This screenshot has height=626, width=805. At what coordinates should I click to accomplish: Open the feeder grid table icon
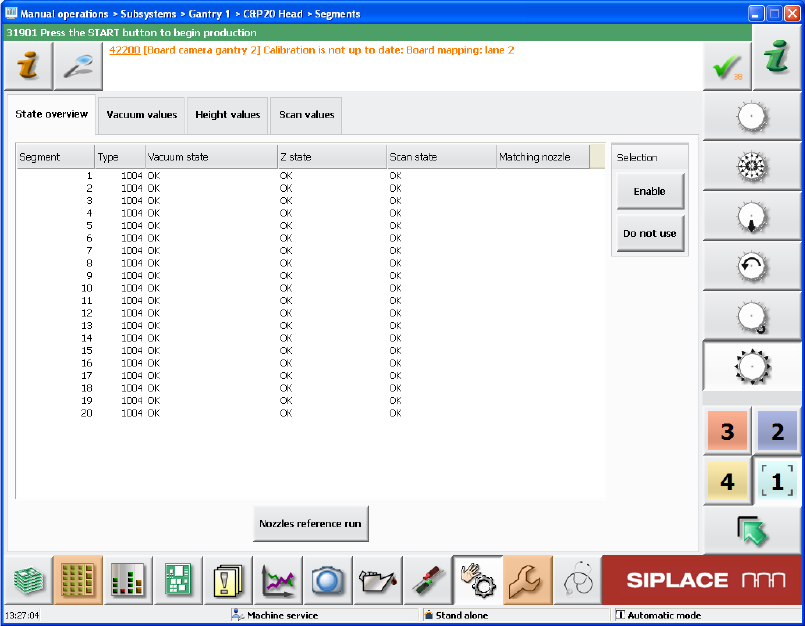[x=78, y=580]
